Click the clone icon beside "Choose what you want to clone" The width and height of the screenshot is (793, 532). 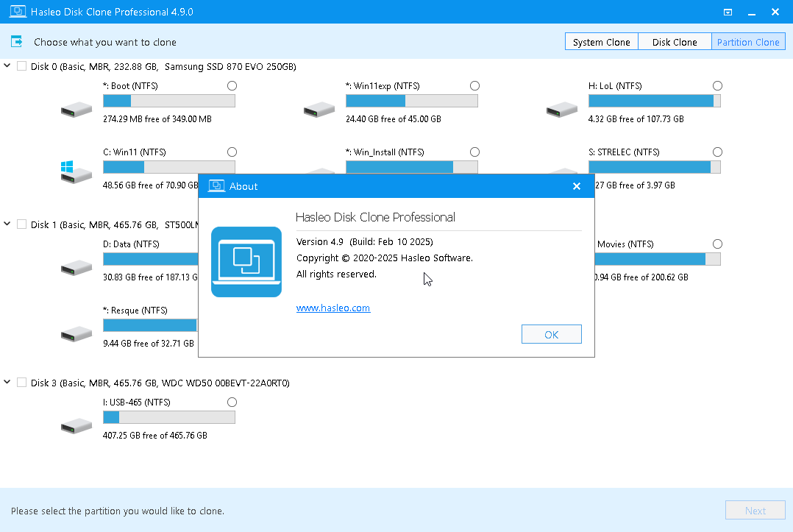pos(17,41)
